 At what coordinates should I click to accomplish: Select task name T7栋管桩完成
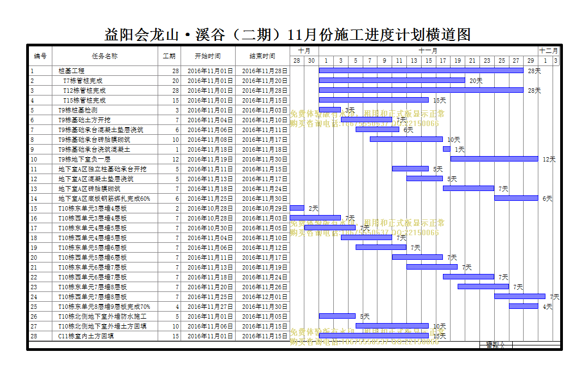[82, 81]
